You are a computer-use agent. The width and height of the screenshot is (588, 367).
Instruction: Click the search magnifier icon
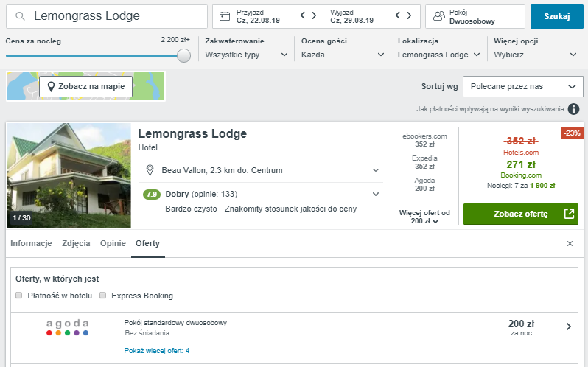[20, 16]
